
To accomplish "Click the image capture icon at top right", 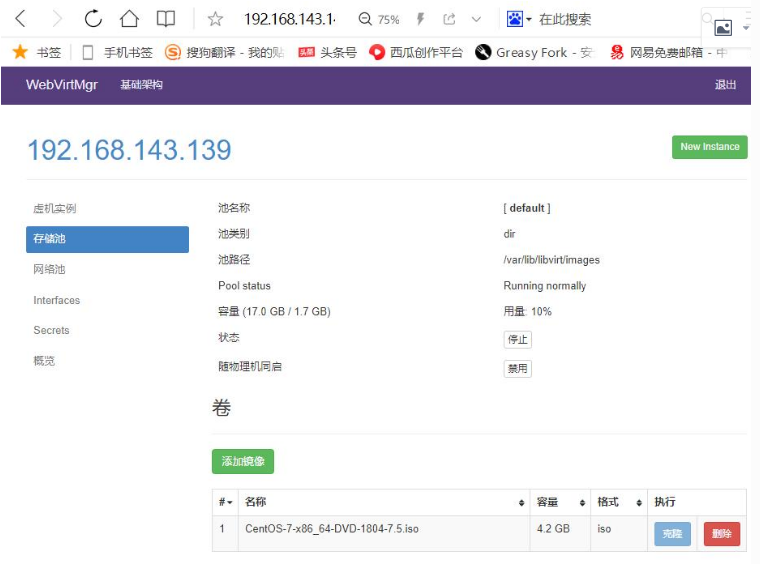I will pos(723,28).
